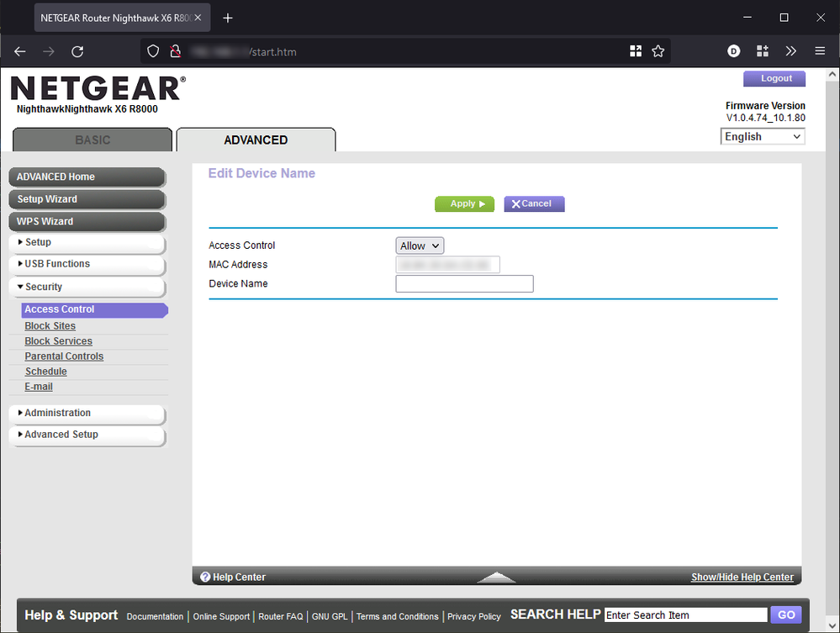This screenshot has width=840, height=633.
Task: Open the Access Control Allow dropdown
Action: coord(420,245)
